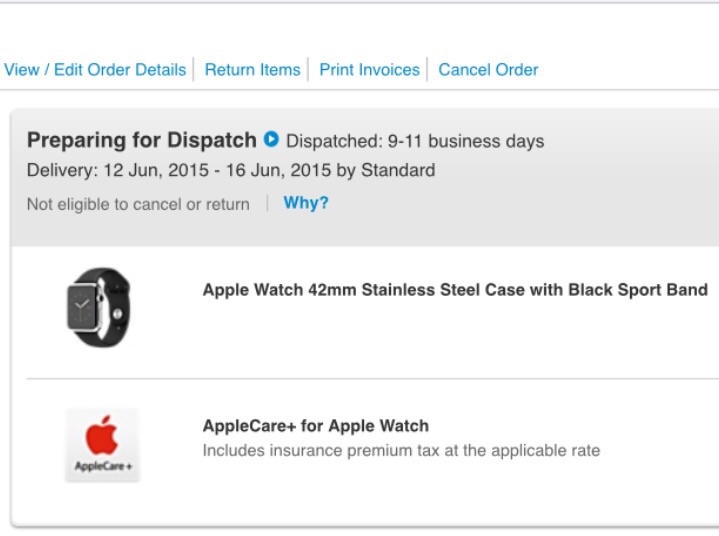Click the grey order status header area
This screenshot has width=719, height=536.
[x=365, y=178]
